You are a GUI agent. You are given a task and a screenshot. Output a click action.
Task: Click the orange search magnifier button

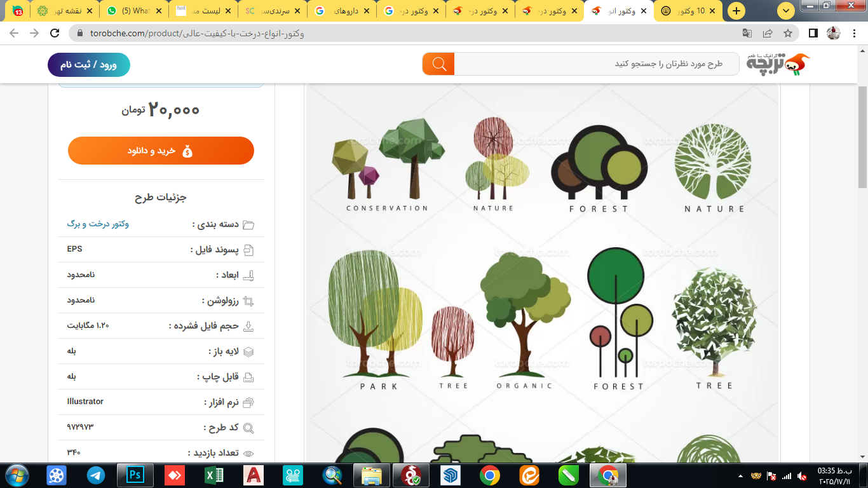tap(438, 64)
